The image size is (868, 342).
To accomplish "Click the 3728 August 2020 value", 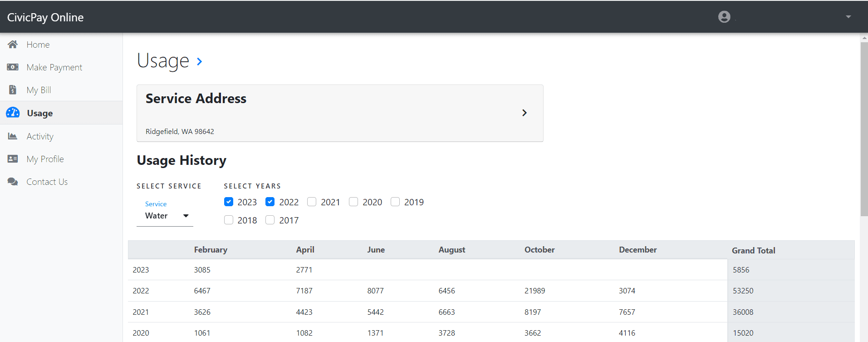I will tap(447, 333).
